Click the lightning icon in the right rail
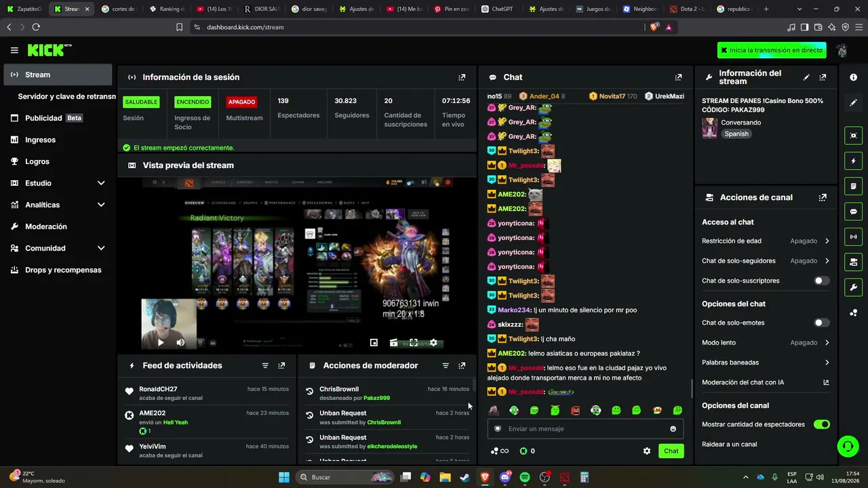868x488 pixels. 853,161
